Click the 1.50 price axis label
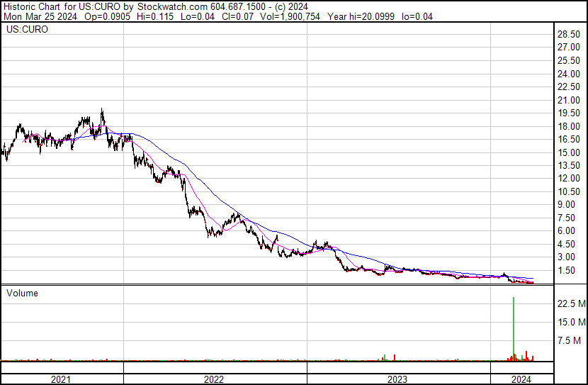 pyautogui.click(x=567, y=270)
